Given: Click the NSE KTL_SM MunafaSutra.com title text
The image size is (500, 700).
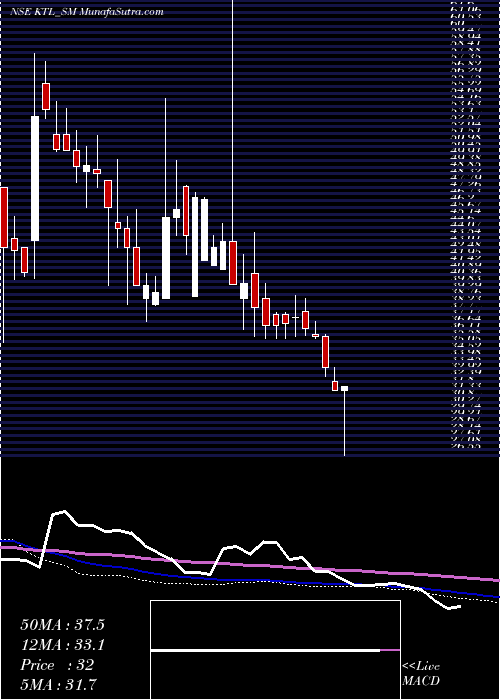Looking at the screenshot, I should click(87, 12).
